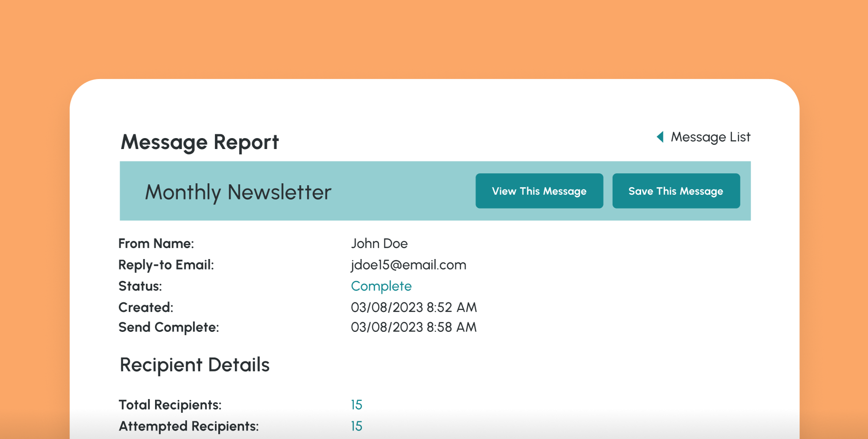Screen dimensions: 868x439
Task: Click the Attempted Recipients label
Action: [x=188, y=426]
